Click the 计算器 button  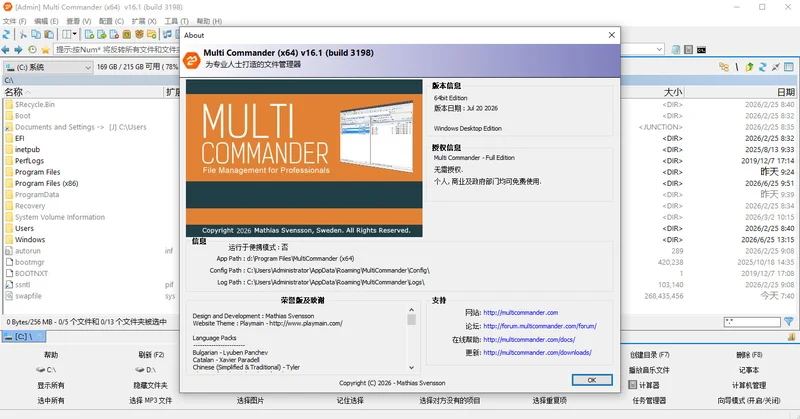coord(644,385)
